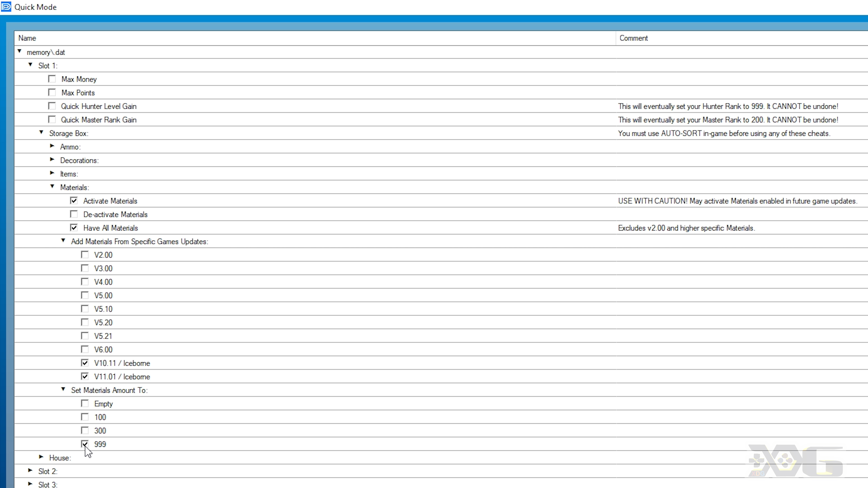Expand the Slot 2 node

[x=30, y=470]
